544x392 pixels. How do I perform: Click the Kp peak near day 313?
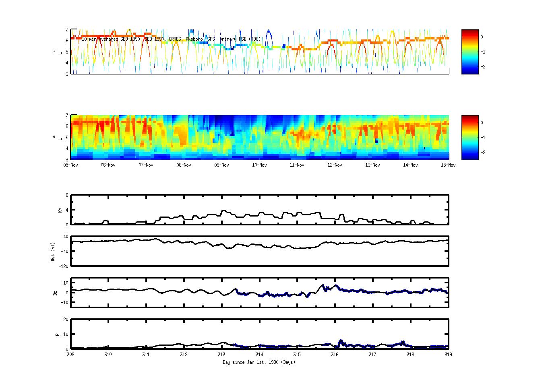224,211
